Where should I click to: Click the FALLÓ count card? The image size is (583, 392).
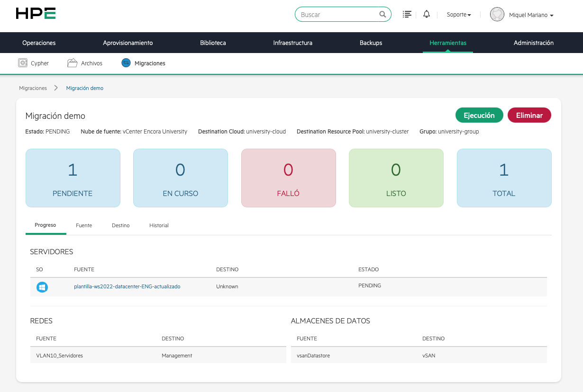289,178
